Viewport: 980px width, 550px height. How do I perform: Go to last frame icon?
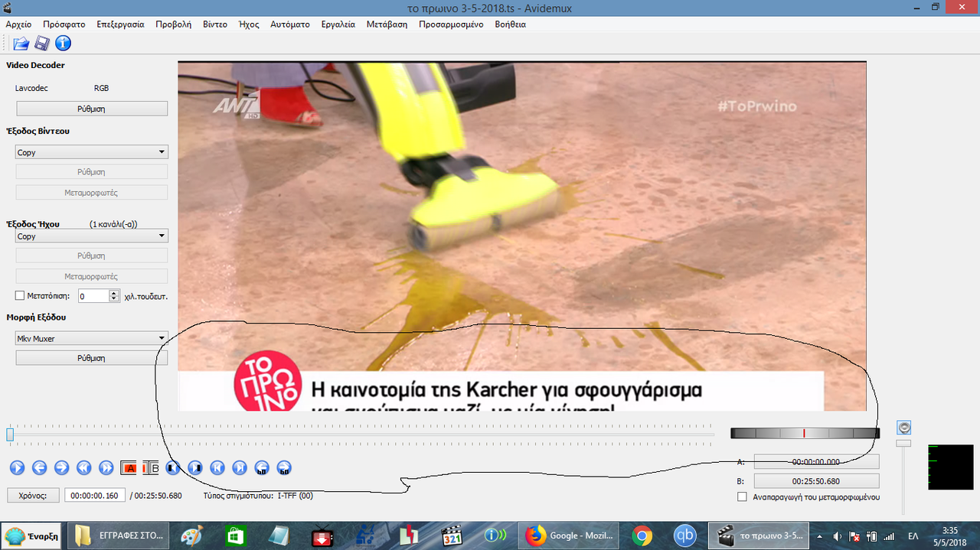pyautogui.click(x=240, y=467)
